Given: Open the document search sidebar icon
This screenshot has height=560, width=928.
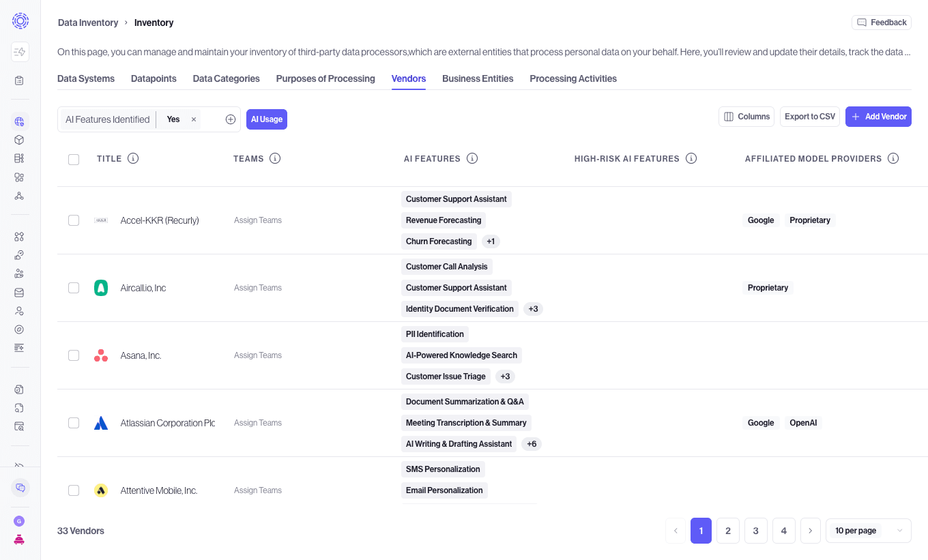Looking at the screenshot, I should 19,408.
